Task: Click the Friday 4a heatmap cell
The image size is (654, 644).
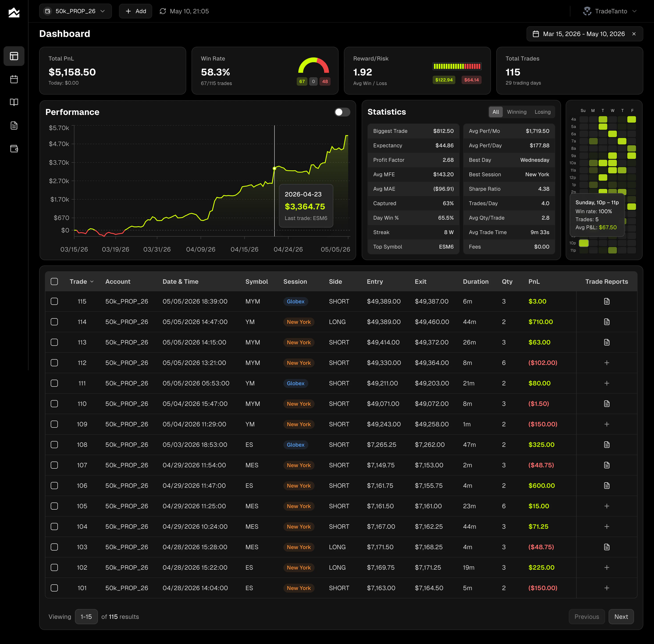Action: click(x=632, y=119)
